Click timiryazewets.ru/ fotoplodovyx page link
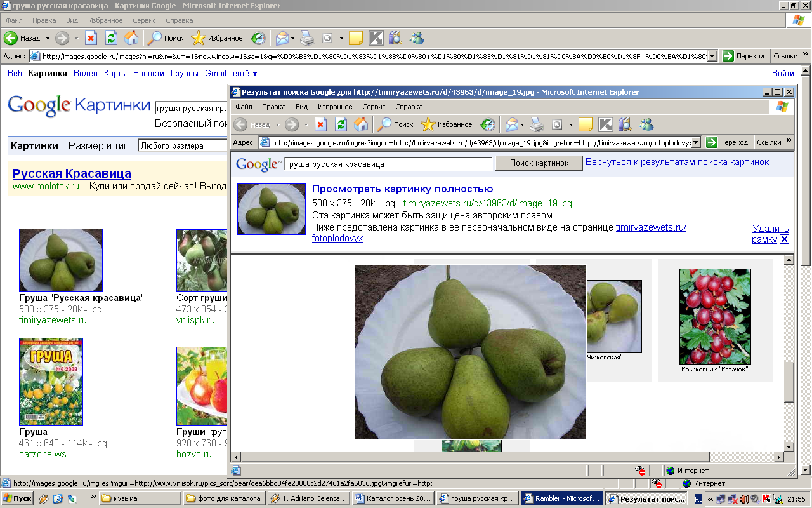 click(x=499, y=233)
